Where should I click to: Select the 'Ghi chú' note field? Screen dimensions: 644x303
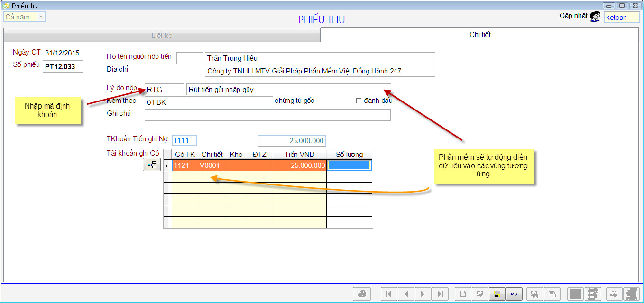pos(267,115)
